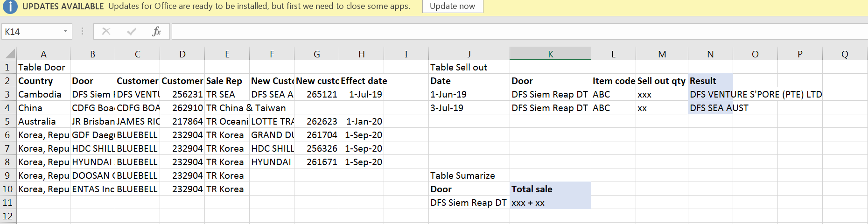Viewport: 868px width, 224px height.
Task: Click the 'Item code' header cell
Action: click(x=613, y=81)
